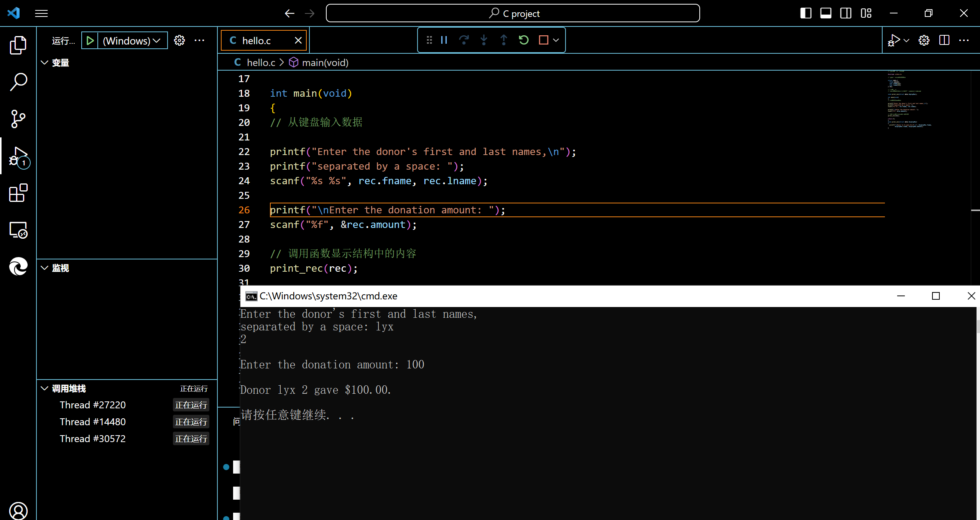Viewport: 980px width, 520px height.
Task: Click cmd.exe window title bar
Action: tap(567, 296)
